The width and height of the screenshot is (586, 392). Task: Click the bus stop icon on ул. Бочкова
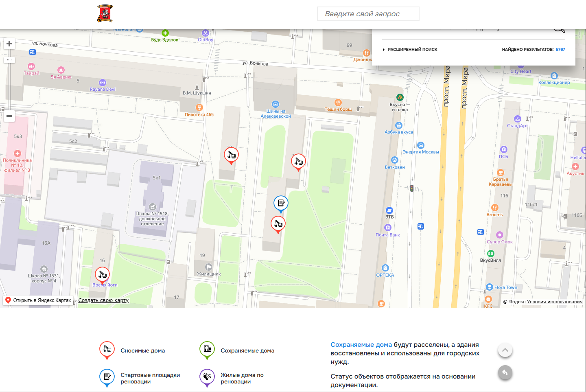pyautogui.click(x=33, y=52)
